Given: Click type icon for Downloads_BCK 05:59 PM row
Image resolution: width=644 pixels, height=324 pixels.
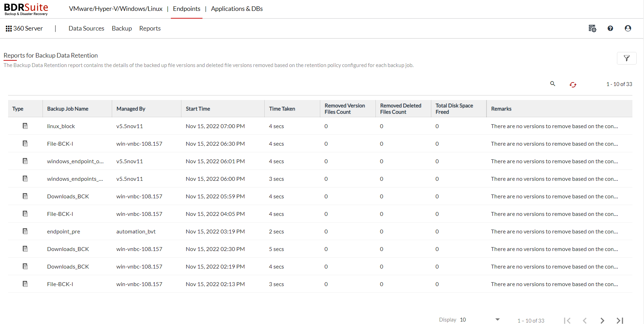Looking at the screenshot, I should [25, 196].
